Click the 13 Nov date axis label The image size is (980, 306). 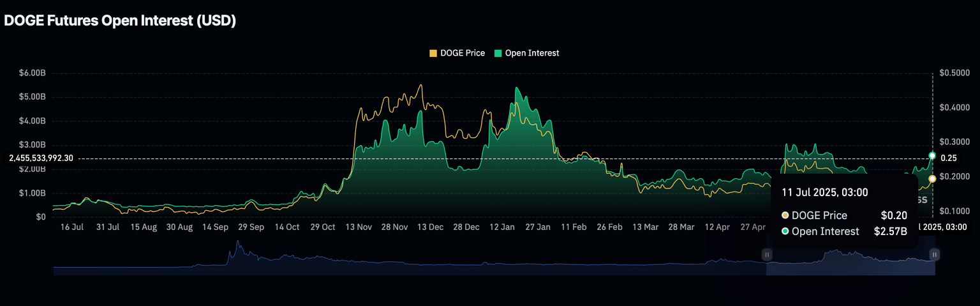[359, 227]
